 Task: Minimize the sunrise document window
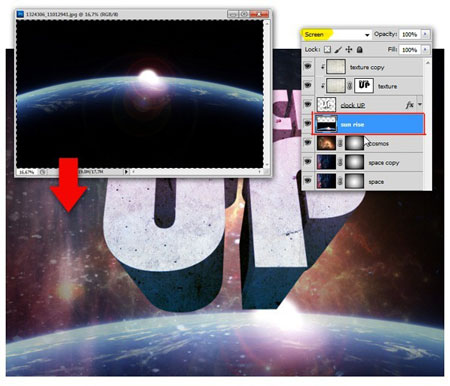pyautogui.click(x=233, y=14)
